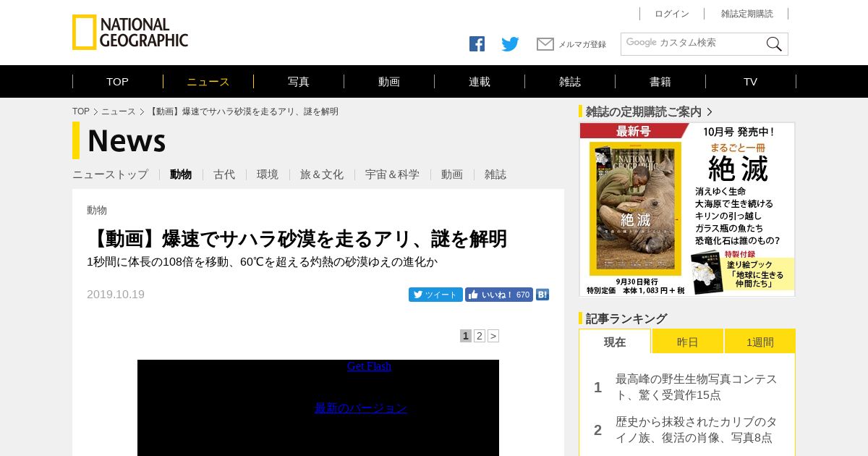This screenshot has height=456, width=868.
Task: Open the 最新号 magazine cover banner
Action: 687,209
